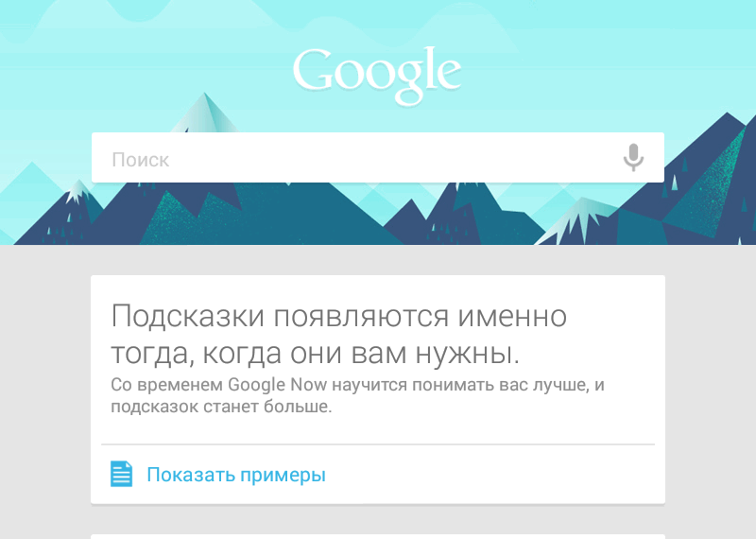This screenshot has width=756, height=539.
Task: Click the blue document icon beside Показать примеры
Action: [122, 474]
